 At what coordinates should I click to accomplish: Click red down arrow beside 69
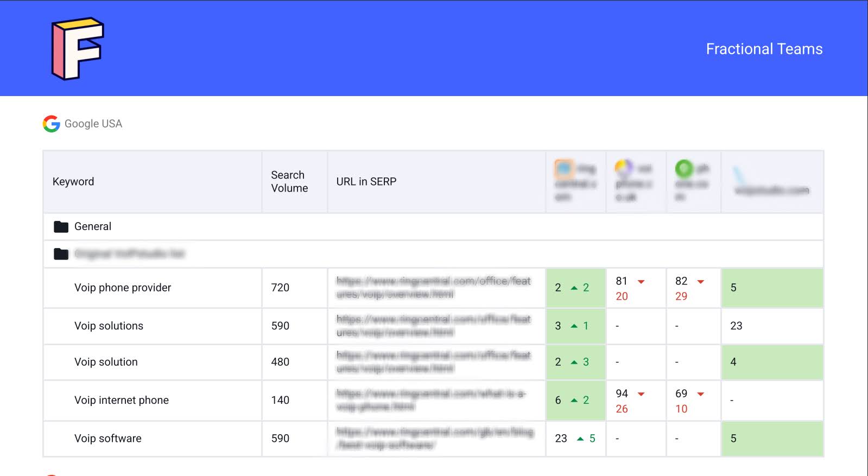pos(701,394)
